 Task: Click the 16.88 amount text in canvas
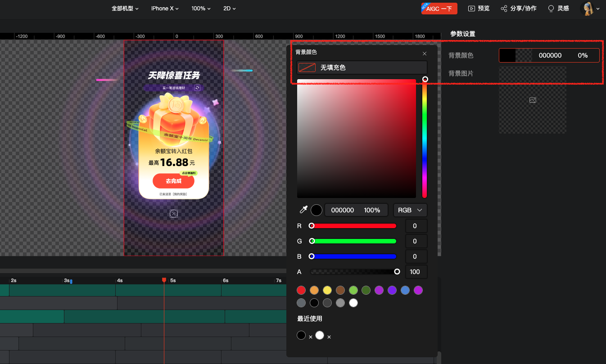coord(174,162)
